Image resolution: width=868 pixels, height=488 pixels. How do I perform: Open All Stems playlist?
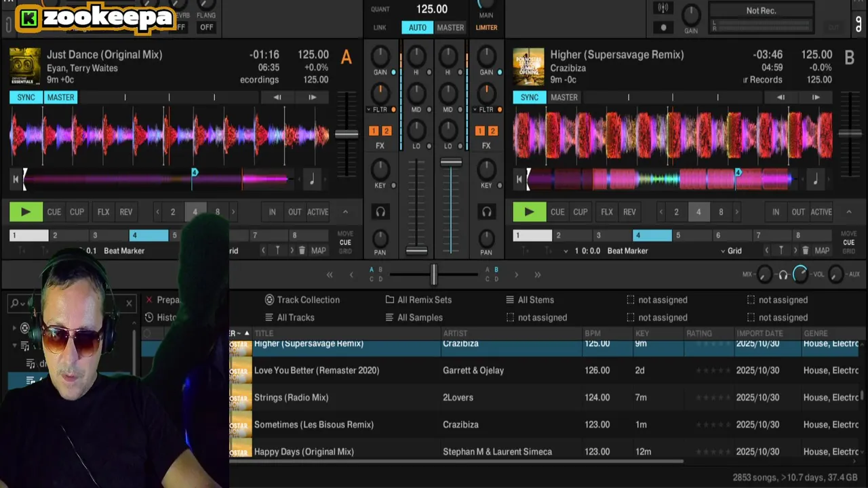[x=530, y=300]
